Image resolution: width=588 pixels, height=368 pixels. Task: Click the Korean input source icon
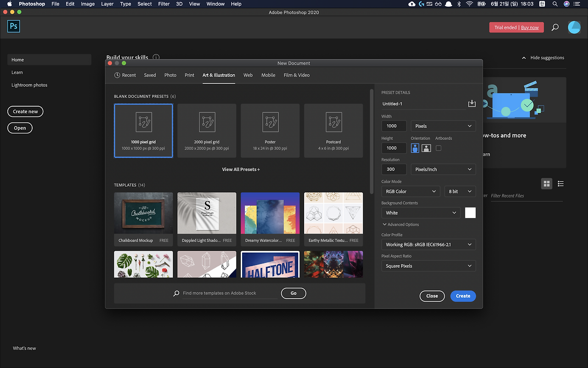click(542, 4)
